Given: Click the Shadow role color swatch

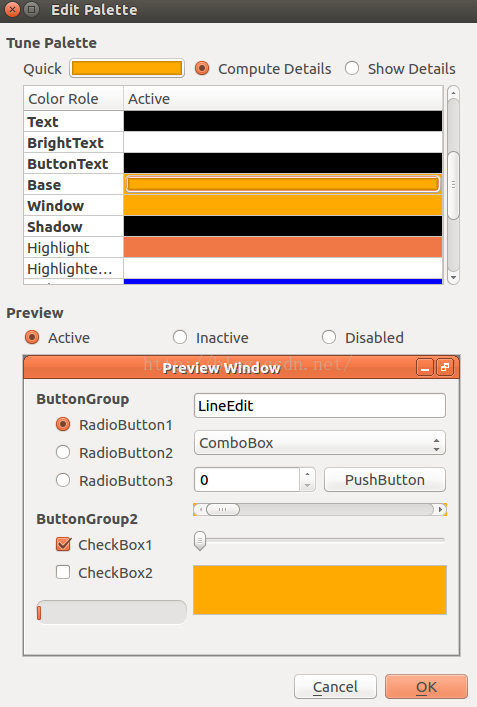Looking at the screenshot, I should [x=283, y=226].
